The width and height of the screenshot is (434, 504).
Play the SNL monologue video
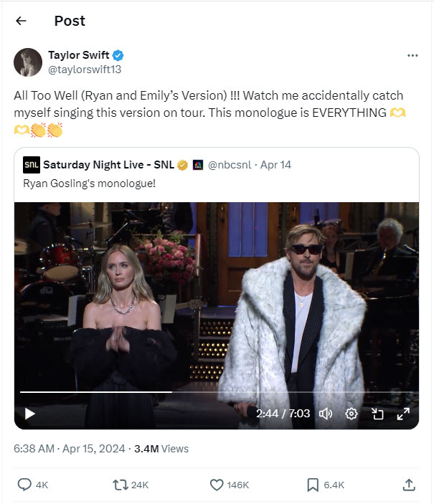click(x=30, y=414)
